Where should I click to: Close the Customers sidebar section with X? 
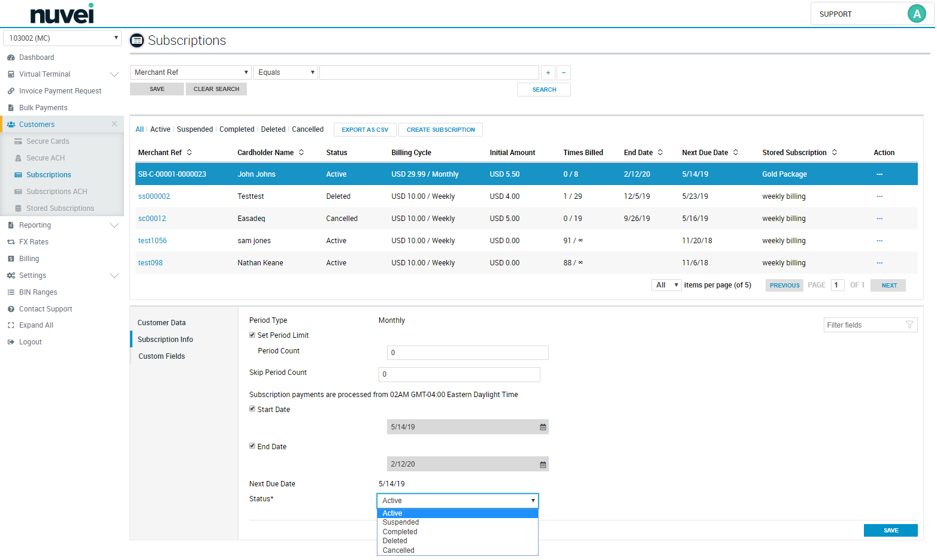[114, 124]
